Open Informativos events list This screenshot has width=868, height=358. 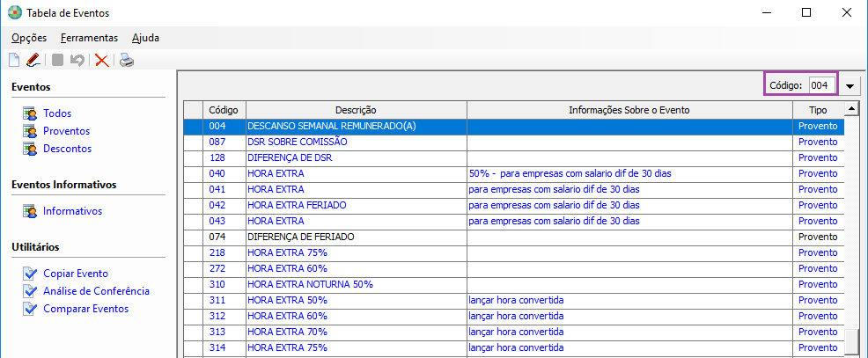click(x=72, y=211)
